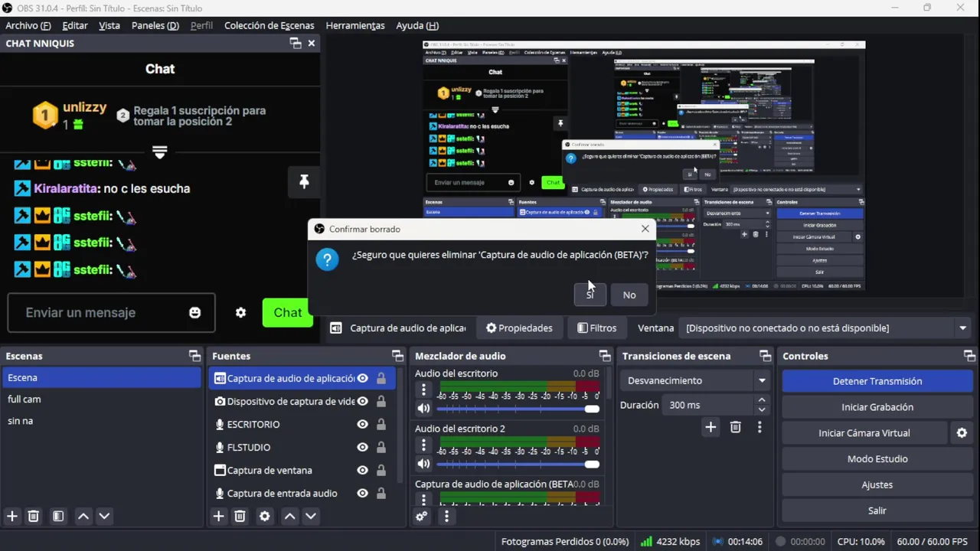Undock the Controles panel with its float icon
The height and width of the screenshot is (551, 980).
click(x=969, y=356)
